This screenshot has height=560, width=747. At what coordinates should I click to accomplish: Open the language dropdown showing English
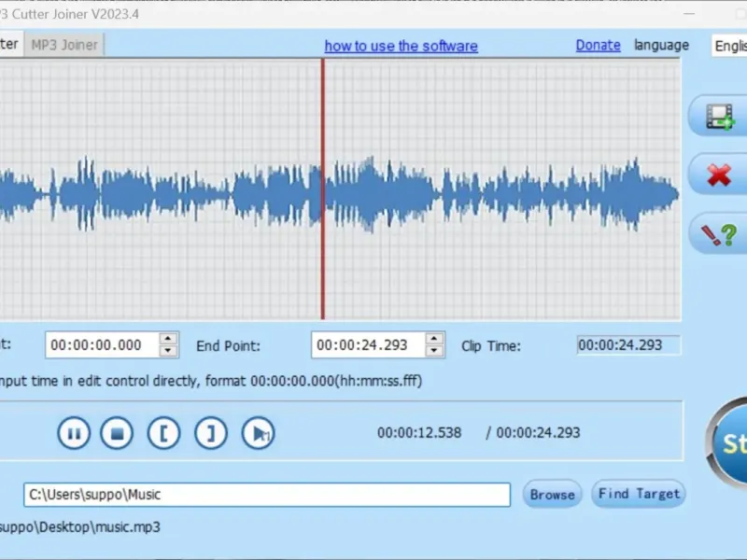point(729,46)
